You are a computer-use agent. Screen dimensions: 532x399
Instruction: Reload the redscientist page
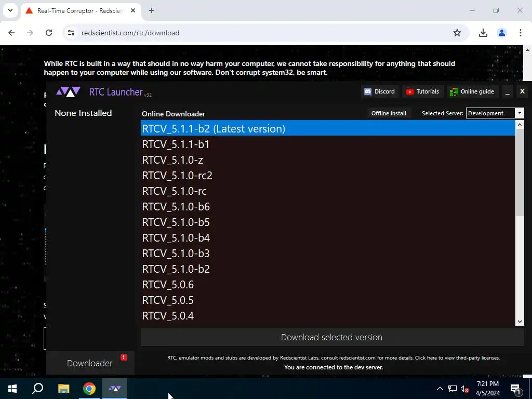pyautogui.click(x=49, y=33)
